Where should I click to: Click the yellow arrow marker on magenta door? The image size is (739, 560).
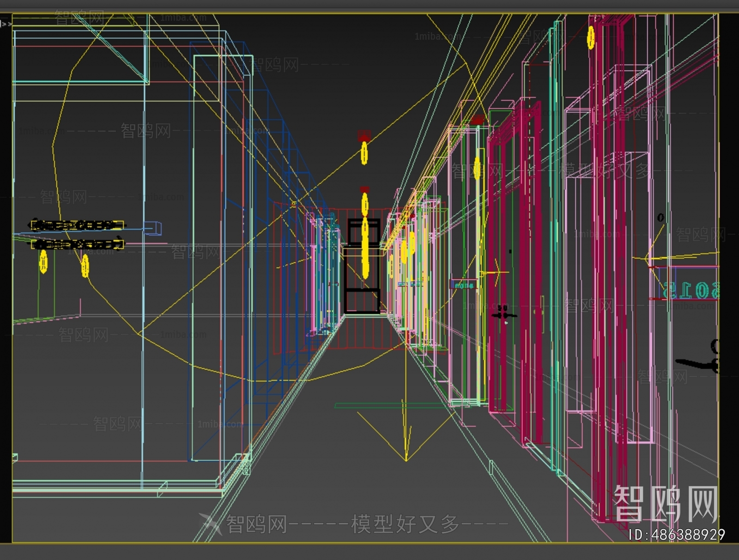(x=496, y=272)
